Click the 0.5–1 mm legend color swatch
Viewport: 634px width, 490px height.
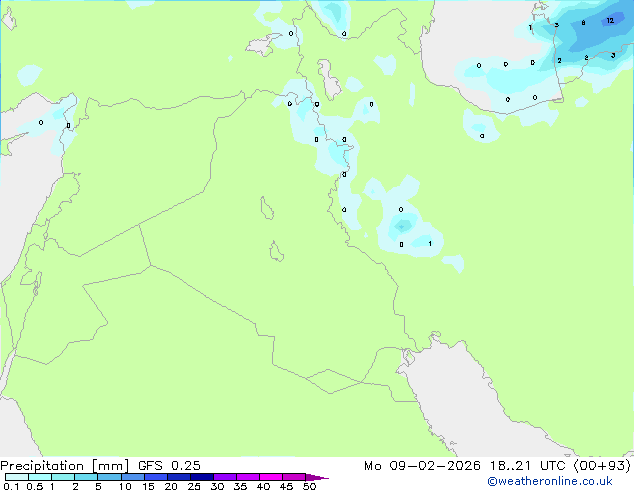tap(40, 477)
